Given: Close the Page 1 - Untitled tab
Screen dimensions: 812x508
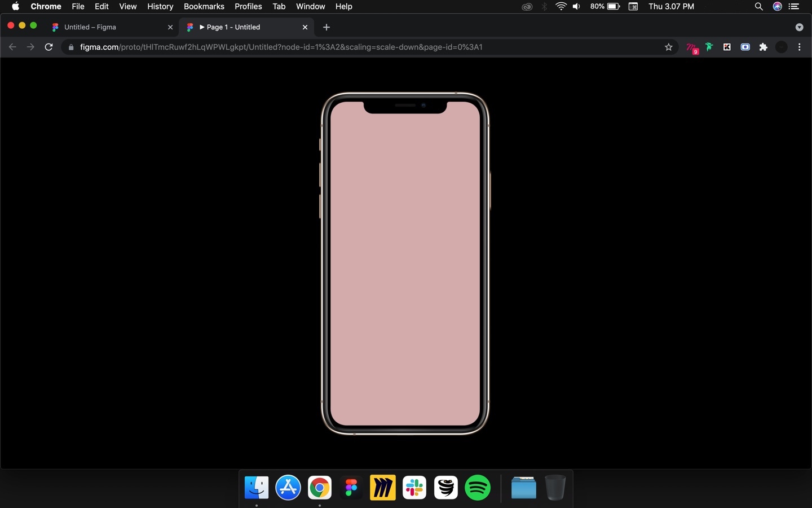Looking at the screenshot, I should click(305, 27).
